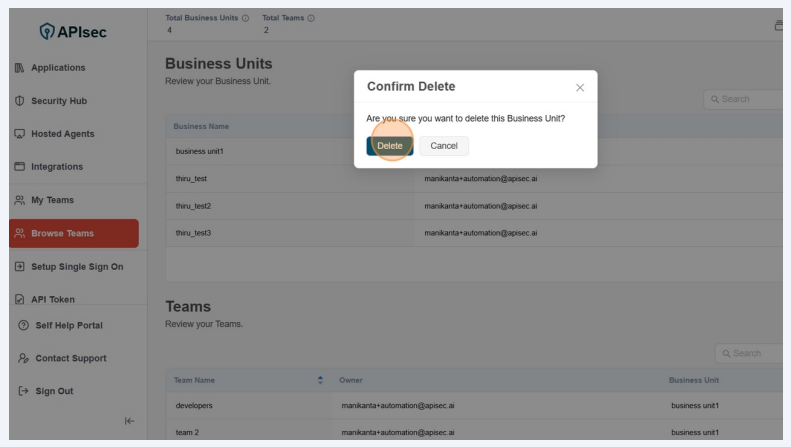The height and width of the screenshot is (447, 791).
Task: Open Applications in the sidebar
Action: 58,68
